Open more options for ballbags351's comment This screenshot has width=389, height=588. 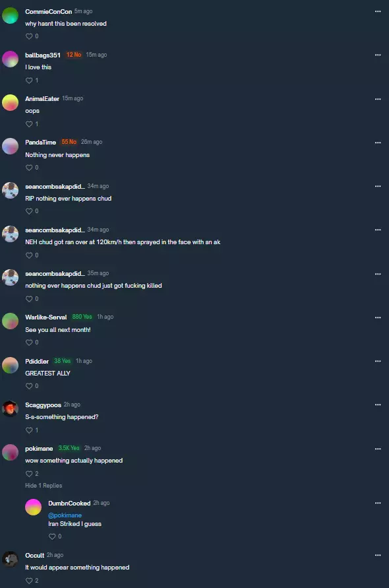point(378,55)
